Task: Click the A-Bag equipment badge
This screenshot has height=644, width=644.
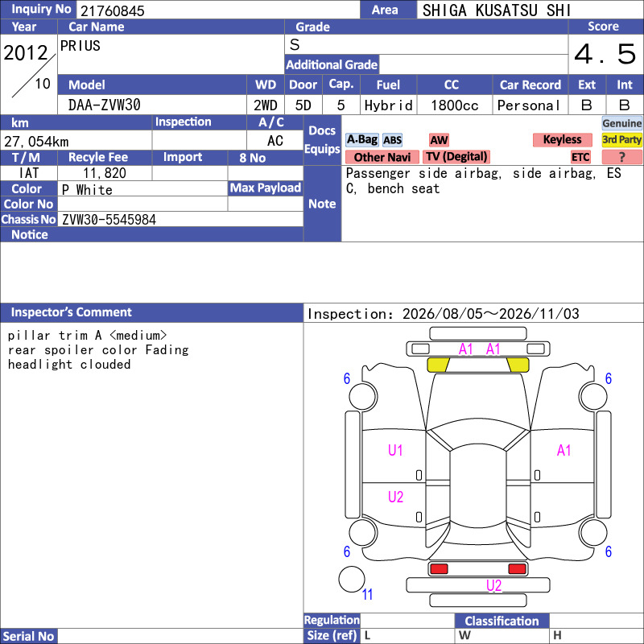Action: pyautogui.click(x=361, y=139)
